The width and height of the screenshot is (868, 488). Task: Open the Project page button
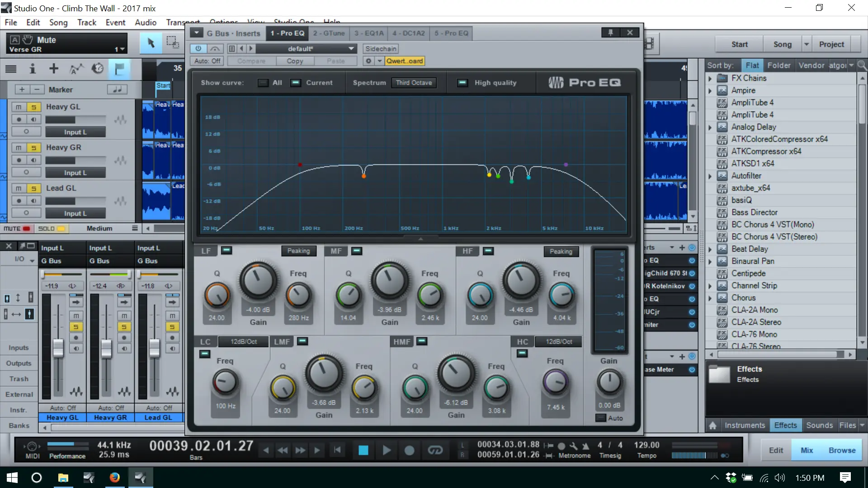831,44
